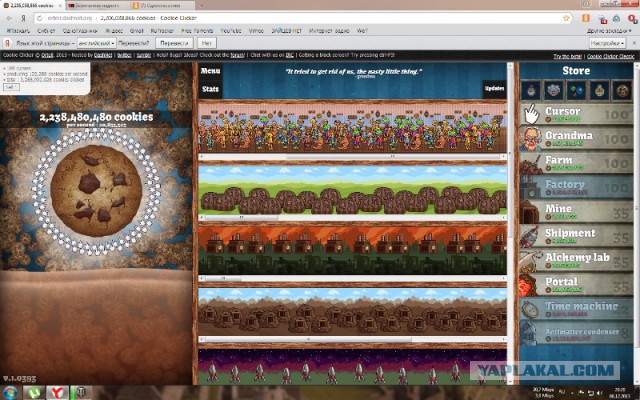Click the big chocolate chip cookie
This screenshot has width=640, height=400.
(96, 191)
